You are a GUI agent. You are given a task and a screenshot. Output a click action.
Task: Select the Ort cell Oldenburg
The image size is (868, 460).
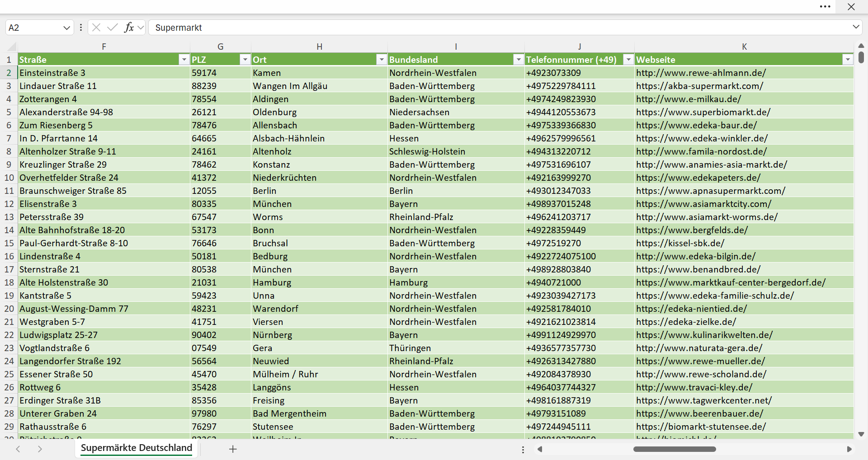pos(319,112)
